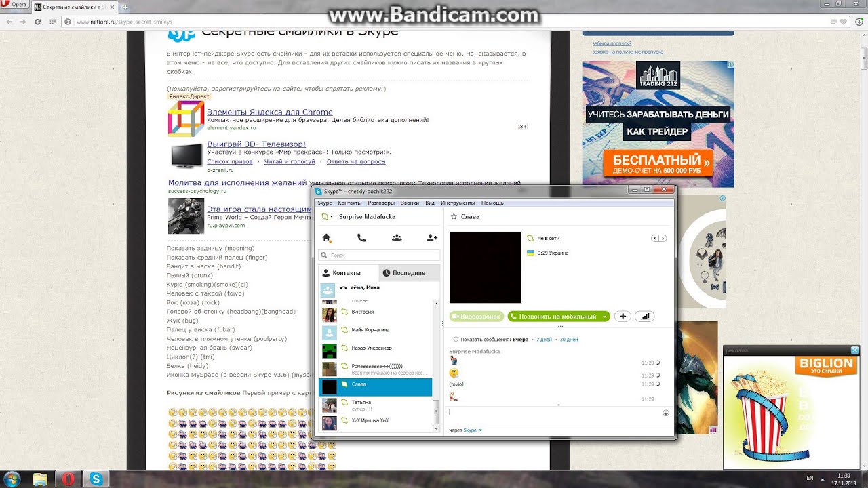Open the Инструменты menu

coord(458,203)
